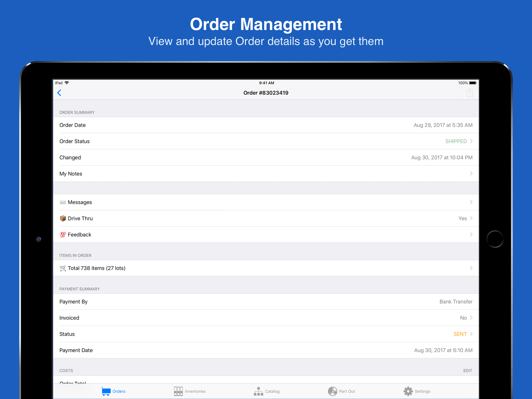Image resolution: width=532 pixels, height=399 pixels.
Task: Tap the 100 points icon beside Feedback
Action: [x=63, y=234]
